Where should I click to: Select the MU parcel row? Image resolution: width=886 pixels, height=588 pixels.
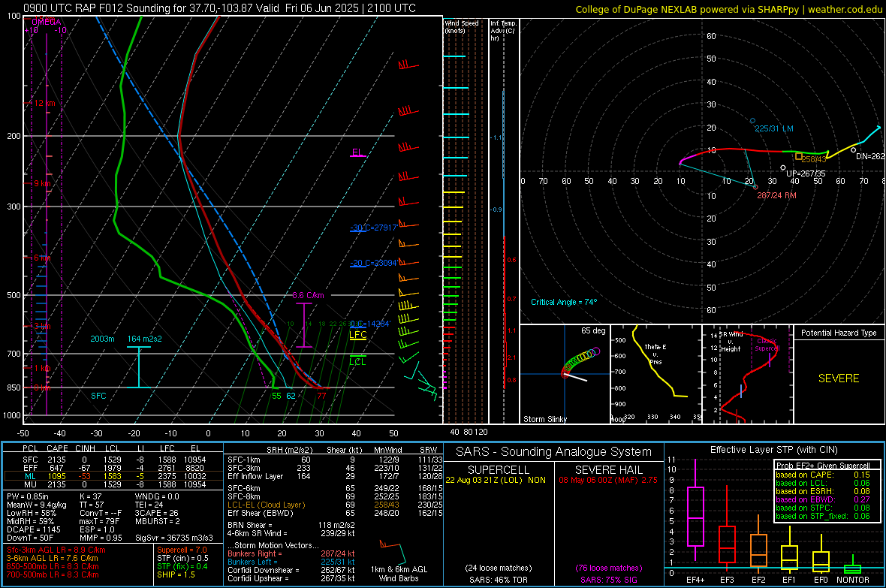tap(113, 484)
